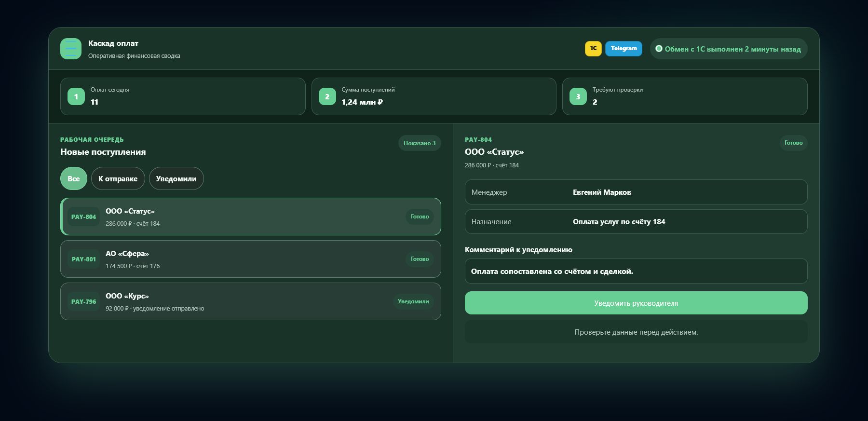
Task: Click the Назначение Оплата услуг row
Action: point(636,221)
